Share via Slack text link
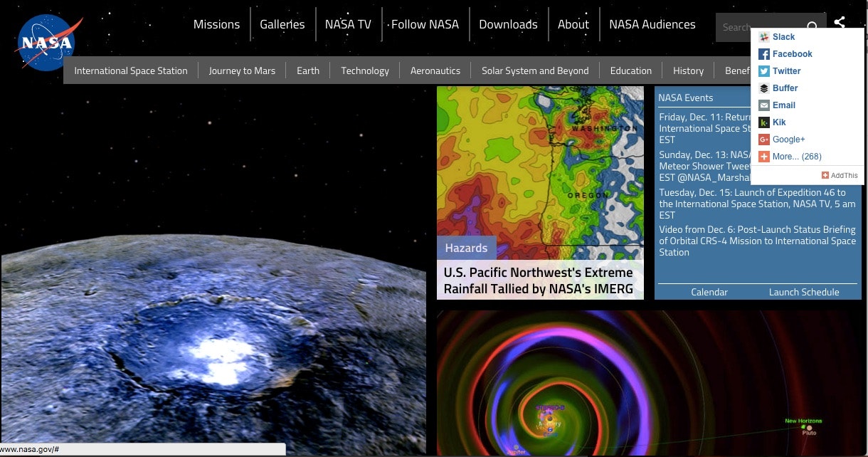The width and height of the screenshot is (868, 457). point(784,37)
